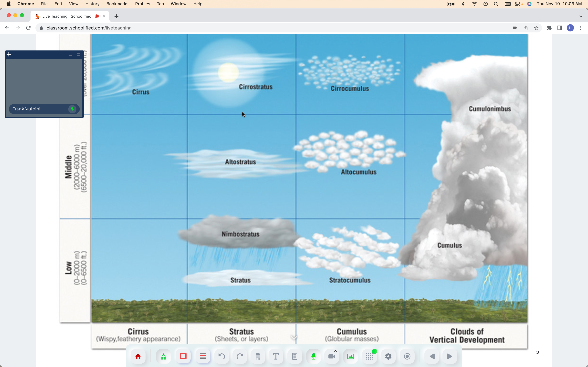588x367 pixels.
Task: Open the document page tool
Action: pos(295,356)
